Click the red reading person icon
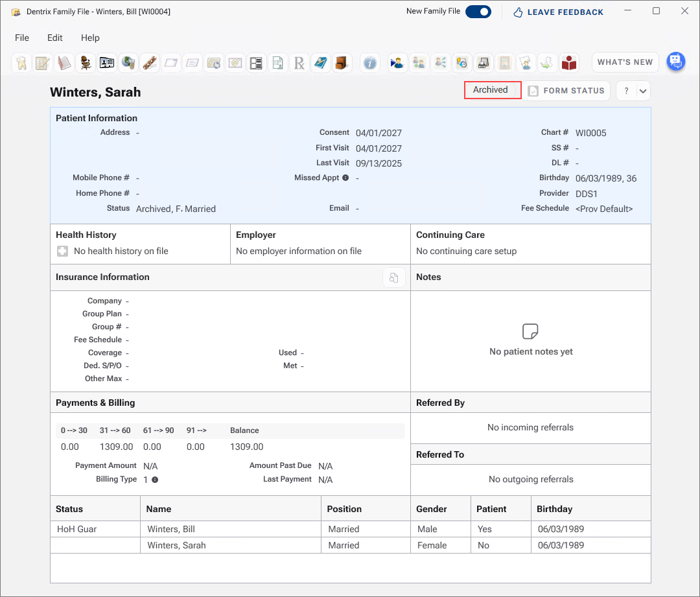700x597 pixels. (x=569, y=63)
